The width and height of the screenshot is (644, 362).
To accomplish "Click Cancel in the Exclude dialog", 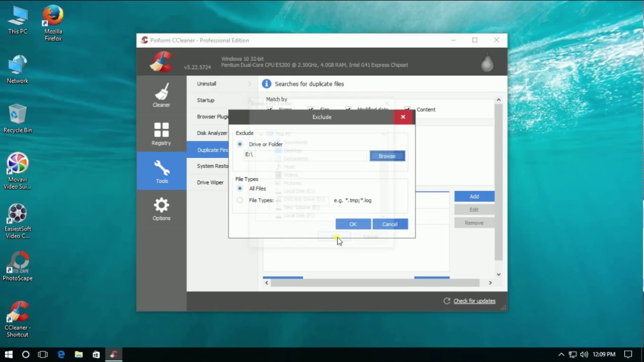I will tap(390, 224).
